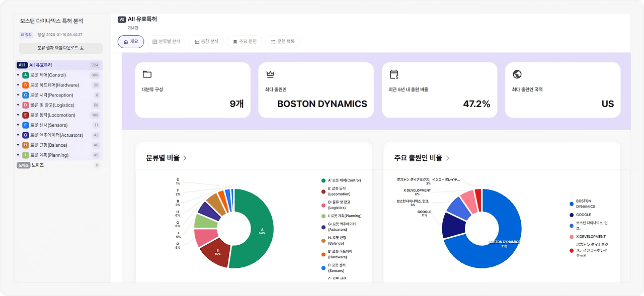Click the crown icon on 최다 출원인 card

(x=270, y=74)
